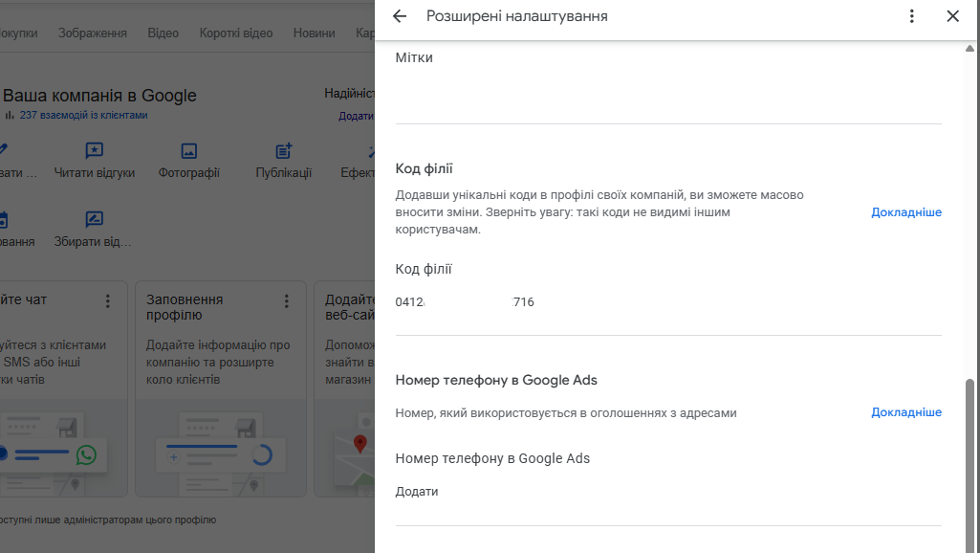This screenshot has width=980, height=553.
Task: Switch to Зображення search tab
Action: [93, 33]
